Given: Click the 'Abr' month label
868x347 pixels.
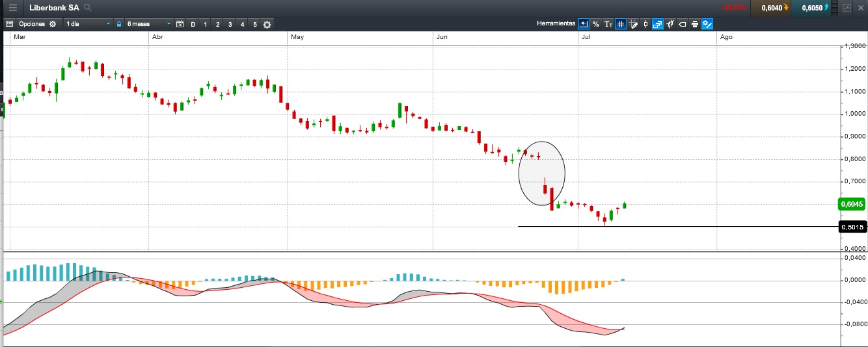Looking at the screenshot, I should (x=157, y=37).
